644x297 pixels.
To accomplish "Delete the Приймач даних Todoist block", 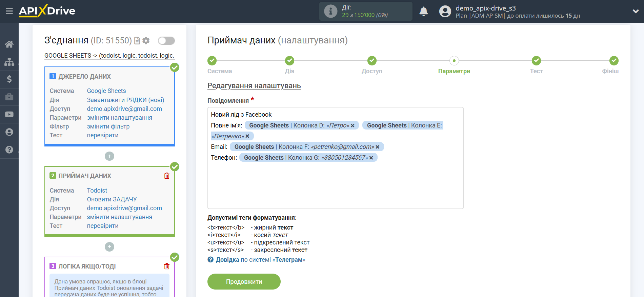I will [167, 176].
